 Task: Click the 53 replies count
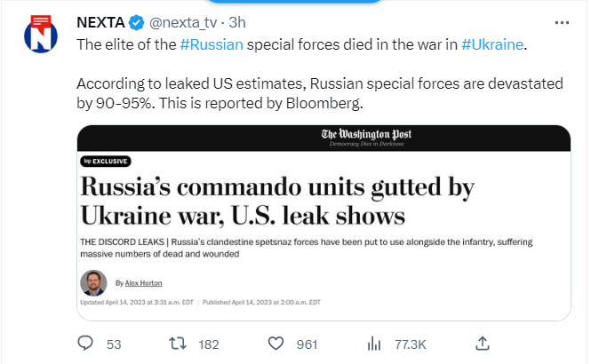point(114,344)
